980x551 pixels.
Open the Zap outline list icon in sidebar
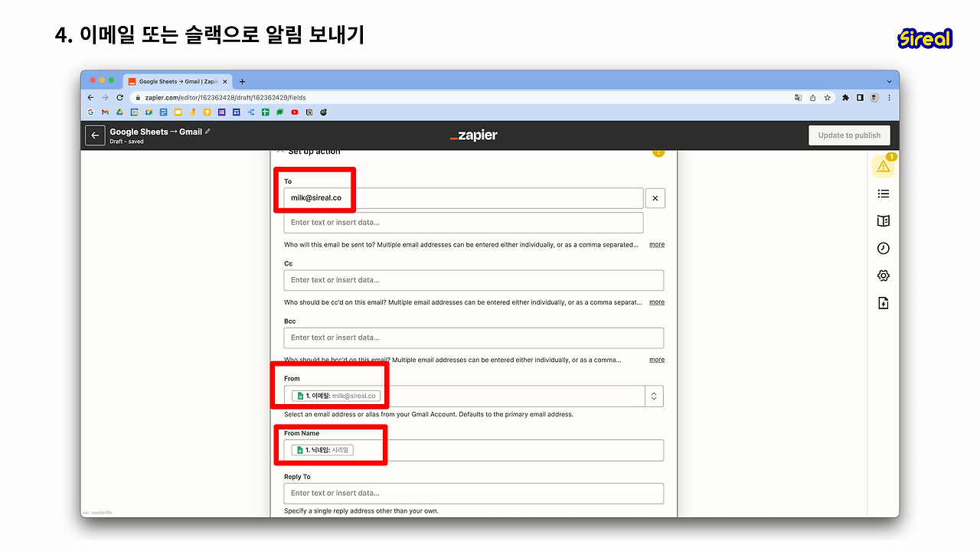884,194
